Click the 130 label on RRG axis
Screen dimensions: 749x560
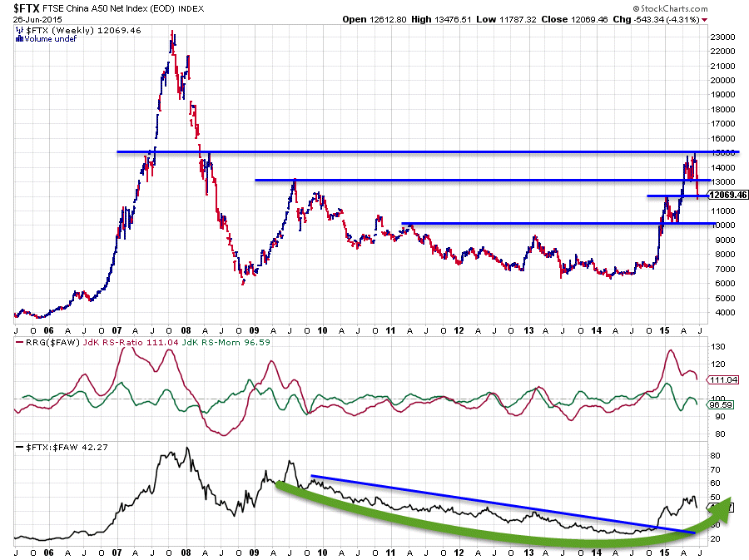click(x=718, y=347)
